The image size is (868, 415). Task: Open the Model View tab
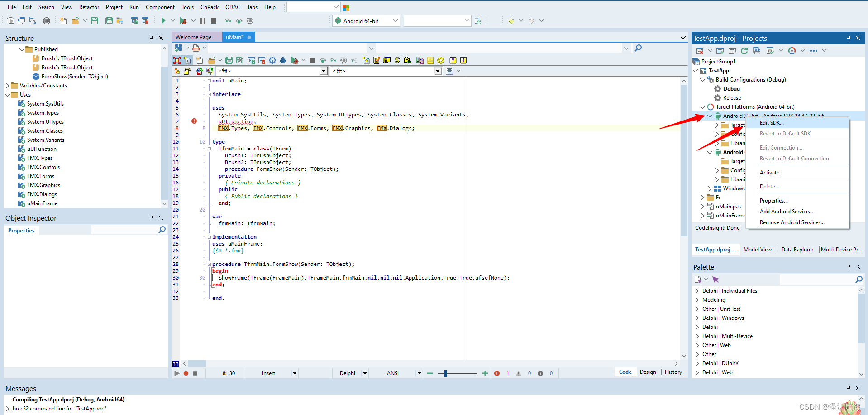[x=757, y=250]
